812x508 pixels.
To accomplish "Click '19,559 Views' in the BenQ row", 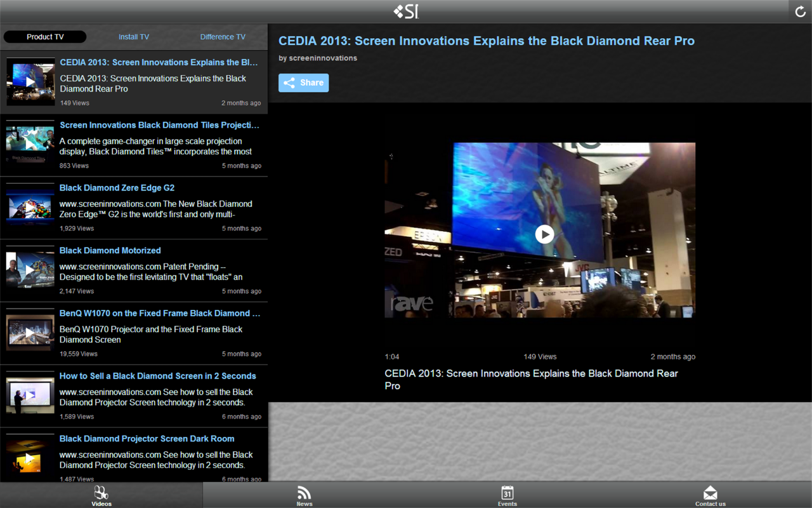I will pos(79,354).
